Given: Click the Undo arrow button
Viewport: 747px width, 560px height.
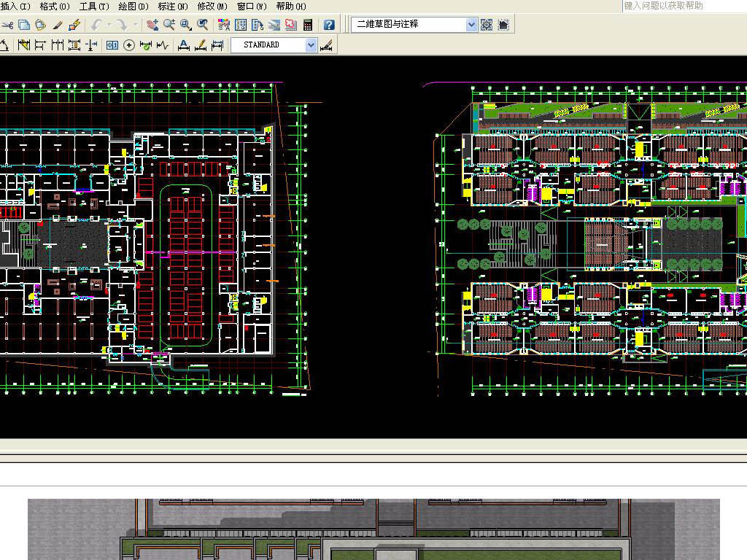Looking at the screenshot, I should [96, 25].
